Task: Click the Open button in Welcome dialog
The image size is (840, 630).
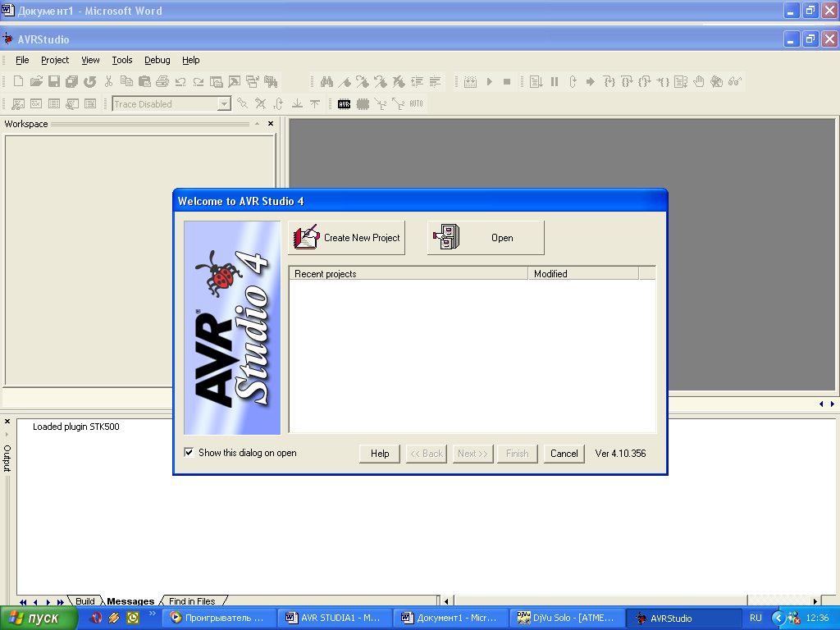Action: 486,238
